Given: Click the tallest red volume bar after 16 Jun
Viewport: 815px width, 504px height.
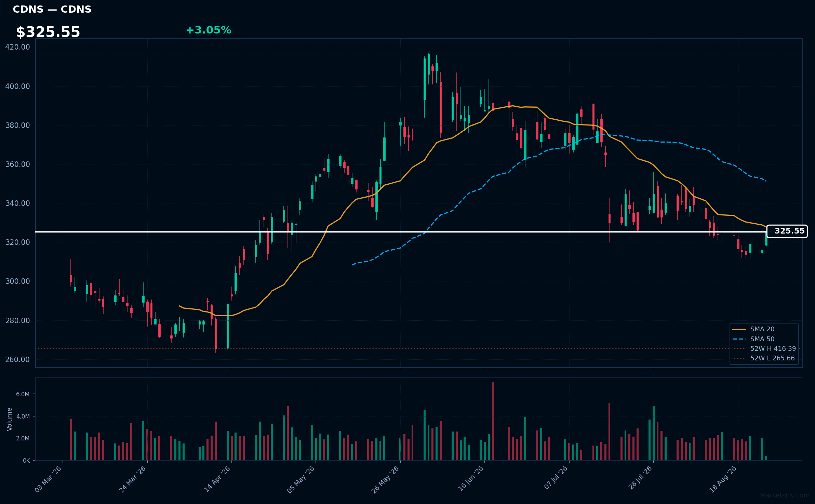Looking at the screenshot, I should [x=493, y=421].
